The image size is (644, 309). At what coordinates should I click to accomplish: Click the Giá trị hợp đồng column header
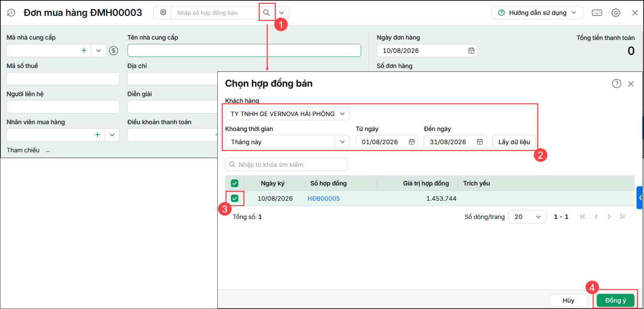coord(426,183)
